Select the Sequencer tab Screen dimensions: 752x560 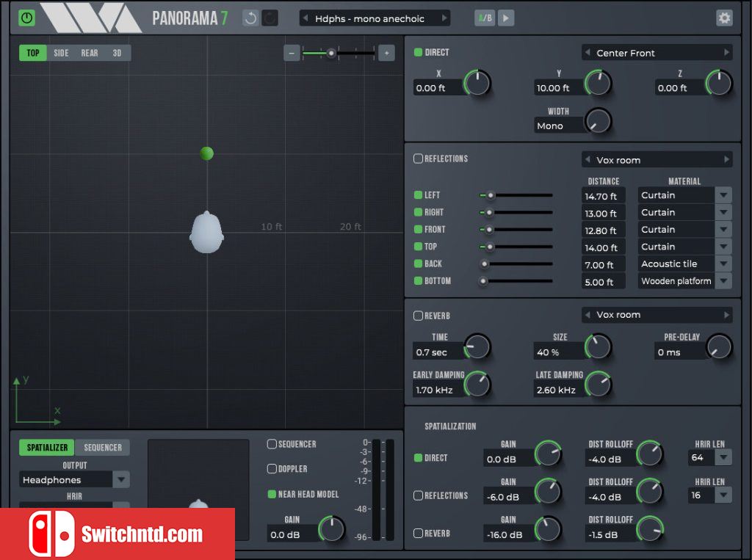[x=103, y=447]
